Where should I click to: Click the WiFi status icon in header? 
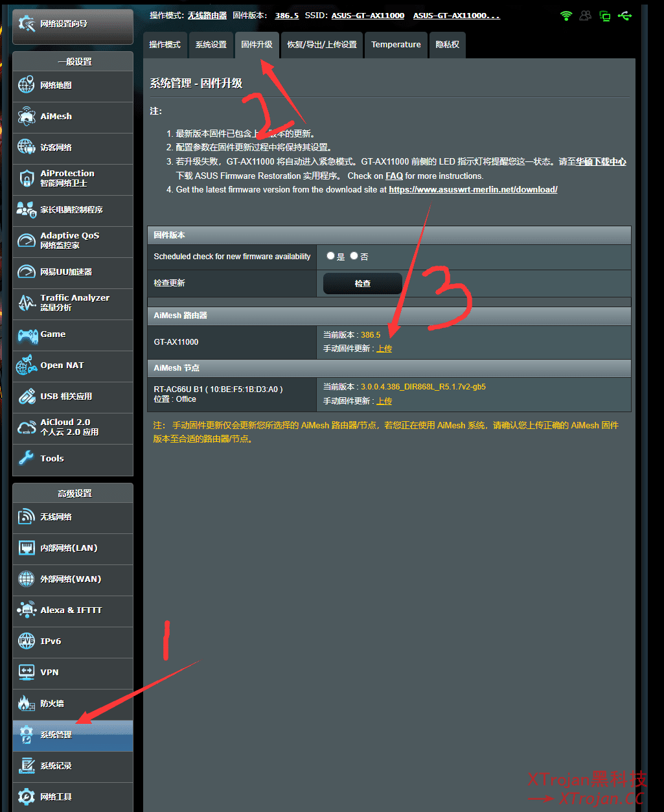(x=566, y=16)
